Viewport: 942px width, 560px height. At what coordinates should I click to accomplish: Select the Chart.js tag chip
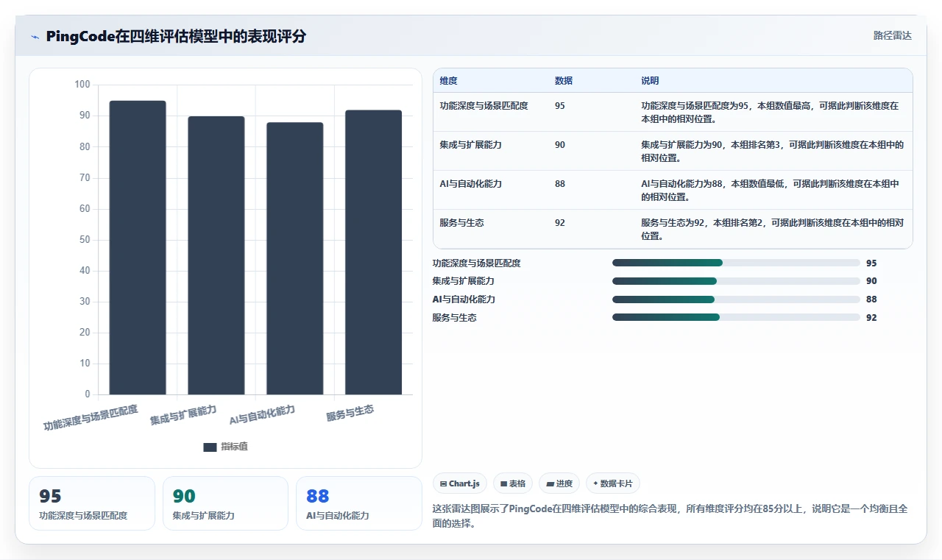460,483
